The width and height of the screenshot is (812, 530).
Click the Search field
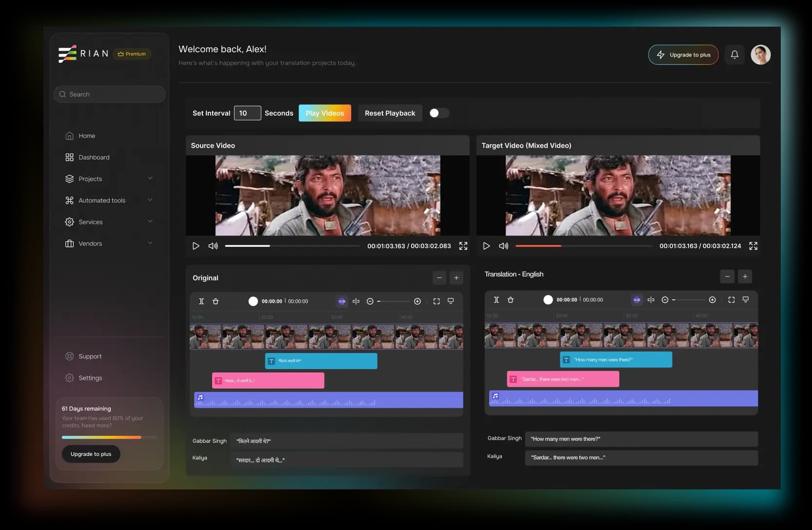tap(109, 95)
